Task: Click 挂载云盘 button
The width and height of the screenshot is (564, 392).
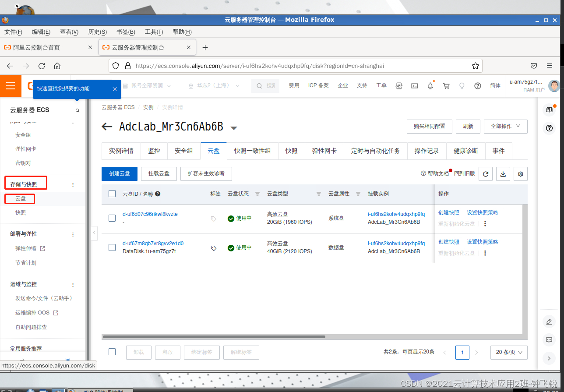Action: tap(159, 173)
